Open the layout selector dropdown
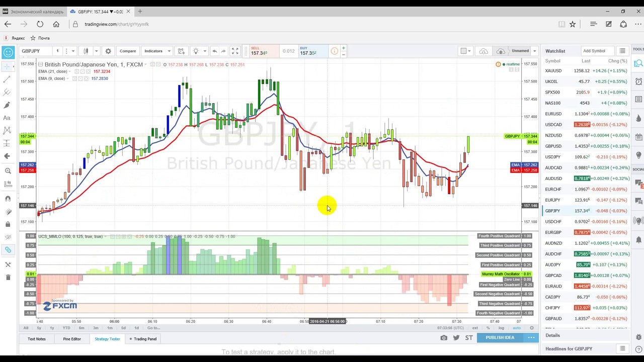The height and width of the screenshot is (362, 644). click(x=465, y=51)
